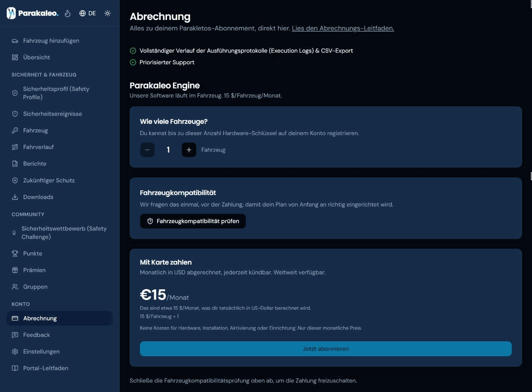Viewport: 532px width, 392px height.
Task: Click the gear icon beside Einstellungen
Action: (15, 352)
